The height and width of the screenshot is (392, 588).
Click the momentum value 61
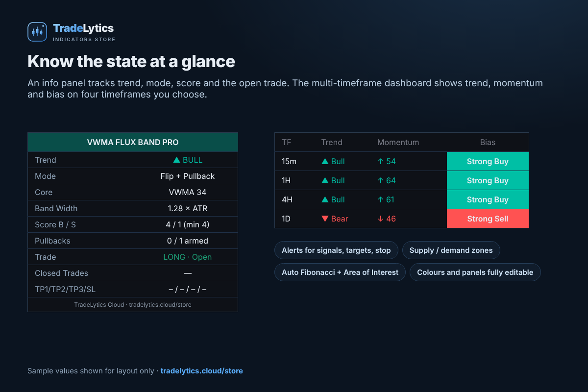386,199
